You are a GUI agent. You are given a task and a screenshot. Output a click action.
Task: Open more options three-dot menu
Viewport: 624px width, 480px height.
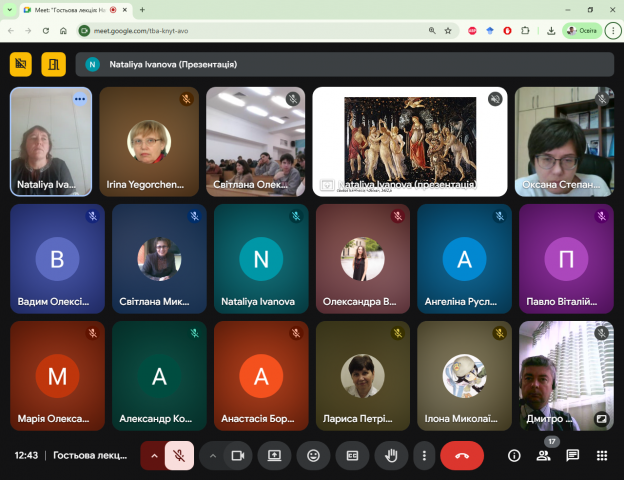tap(425, 455)
